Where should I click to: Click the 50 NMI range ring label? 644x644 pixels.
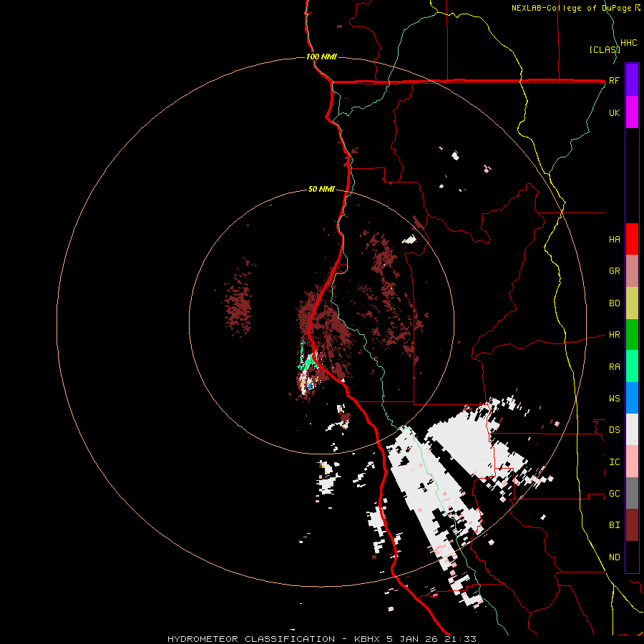pos(321,190)
